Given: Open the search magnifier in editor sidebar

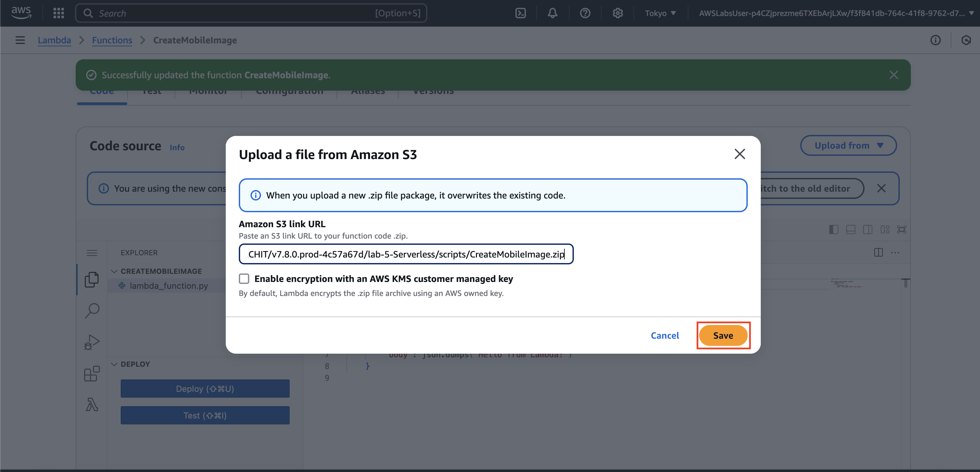Looking at the screenshot, I should point(92,311).
